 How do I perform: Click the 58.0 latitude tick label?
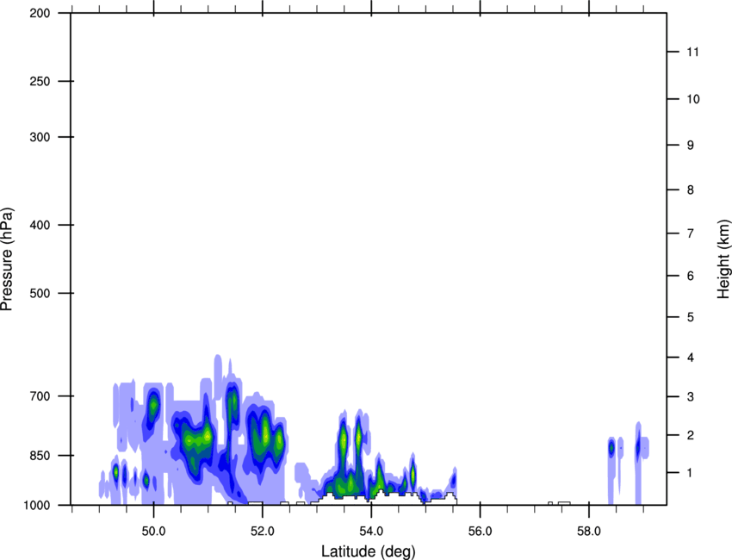[x=589, y=532]
